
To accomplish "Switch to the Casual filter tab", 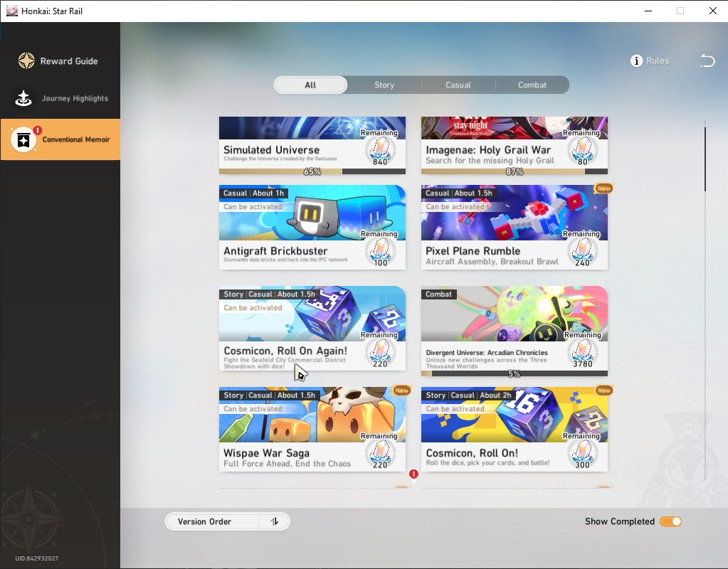I will click(458, 85).
